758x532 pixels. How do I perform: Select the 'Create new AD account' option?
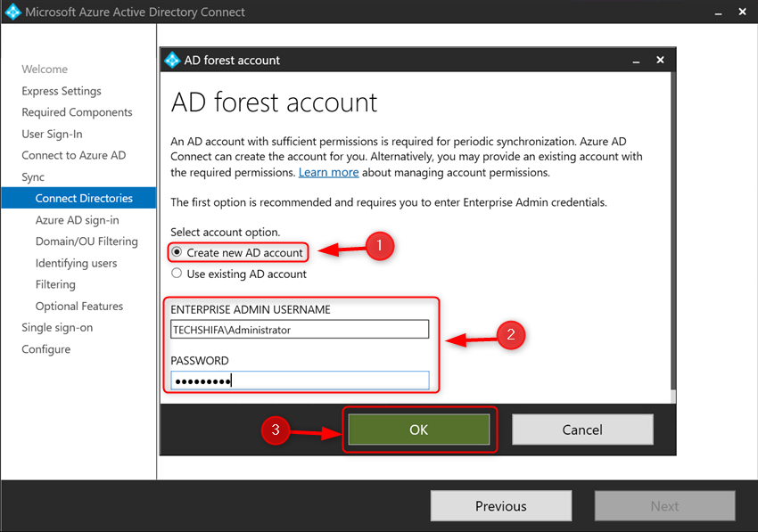176,252
